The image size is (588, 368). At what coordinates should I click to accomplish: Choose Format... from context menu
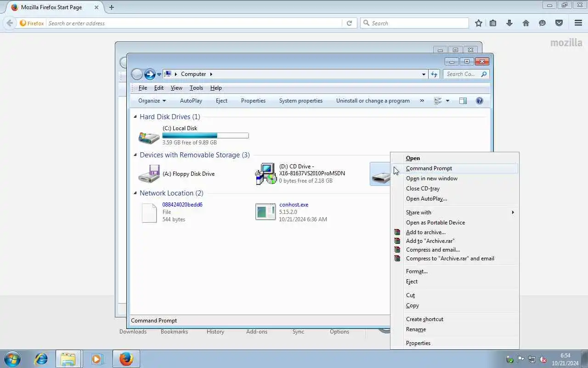455,271
